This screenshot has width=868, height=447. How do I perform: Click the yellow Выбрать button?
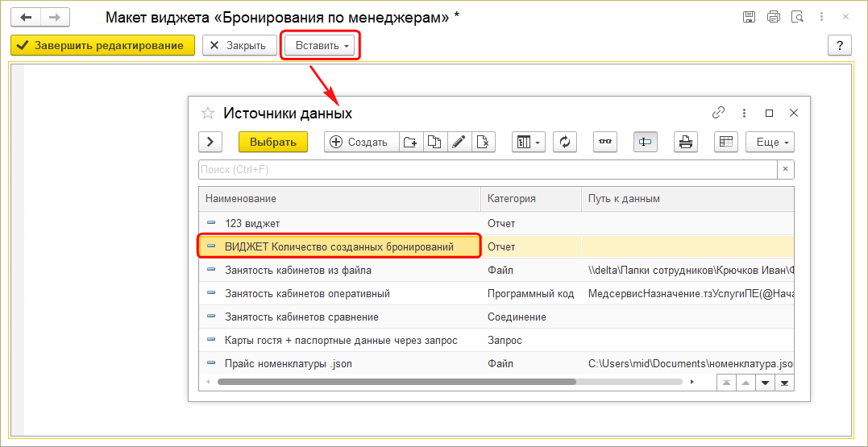pyautogui.click(x=273, y=142)
